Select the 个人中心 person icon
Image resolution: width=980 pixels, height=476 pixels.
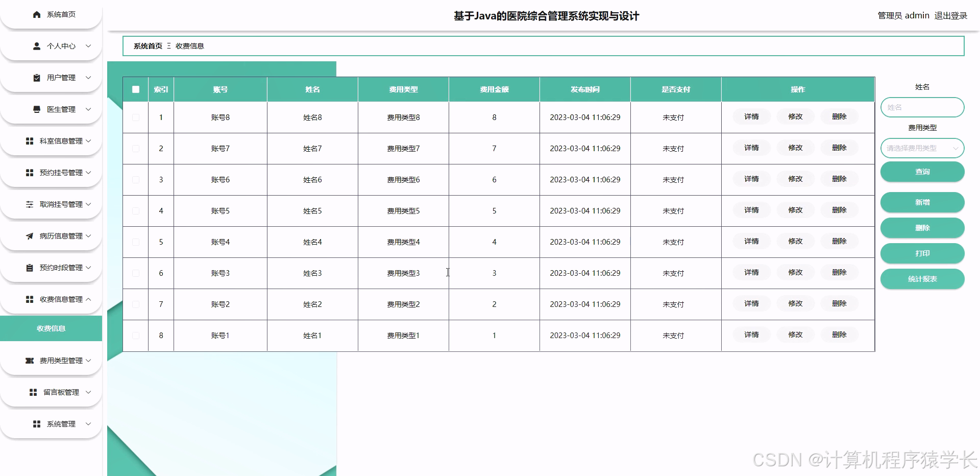tap(36, 46)
